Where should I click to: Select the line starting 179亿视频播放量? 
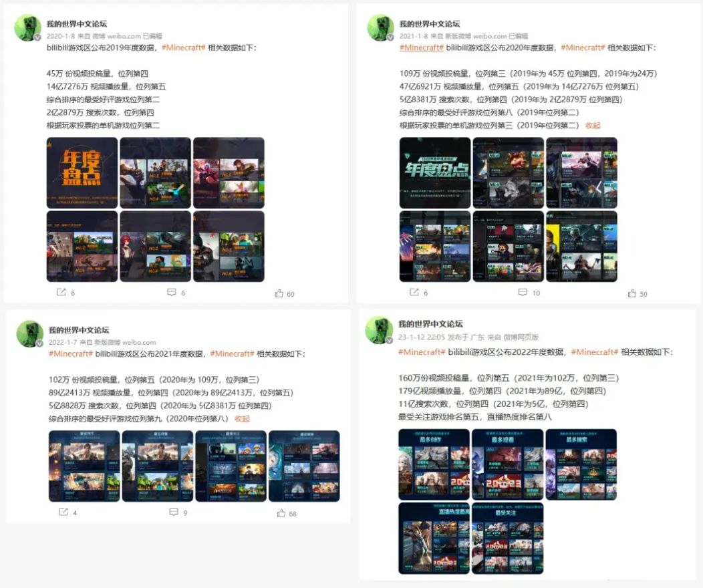click(503, 391)
